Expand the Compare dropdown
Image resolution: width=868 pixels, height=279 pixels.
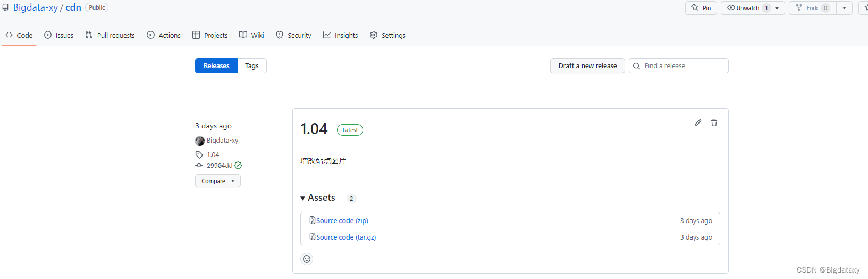218,181
